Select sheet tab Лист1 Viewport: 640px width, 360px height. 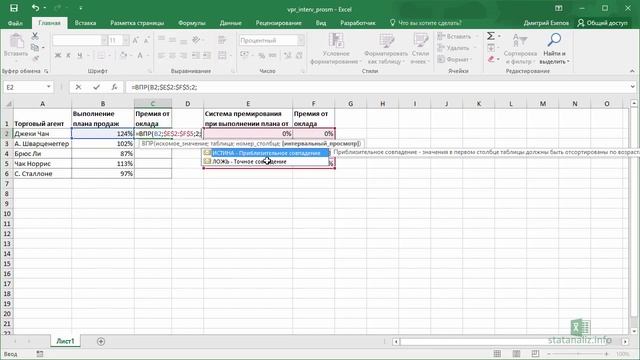[65, 341]
